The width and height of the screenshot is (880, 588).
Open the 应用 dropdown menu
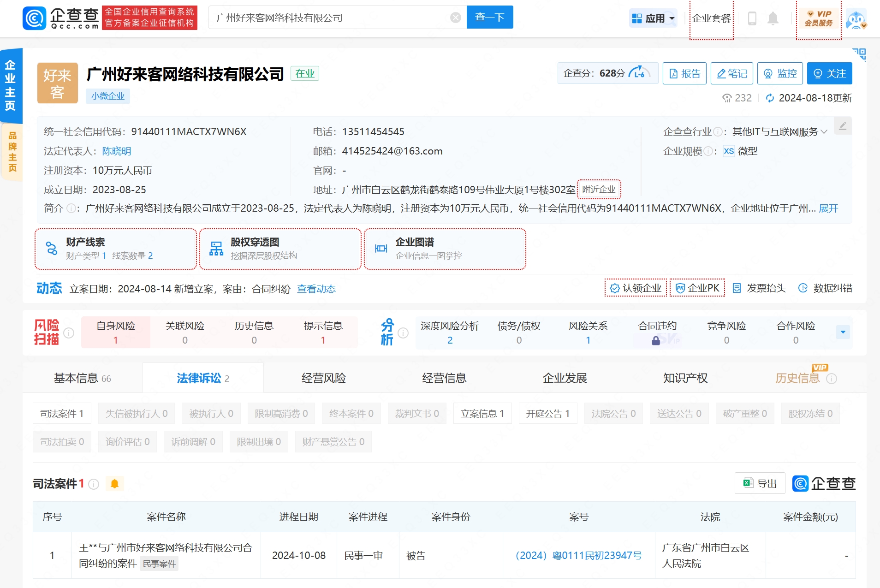click(x=653, y=18)
